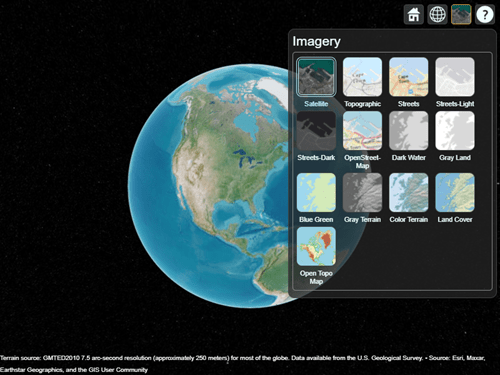
Task: Select the Streets-Light basemap thumbnail
Action: pos(455,77)
